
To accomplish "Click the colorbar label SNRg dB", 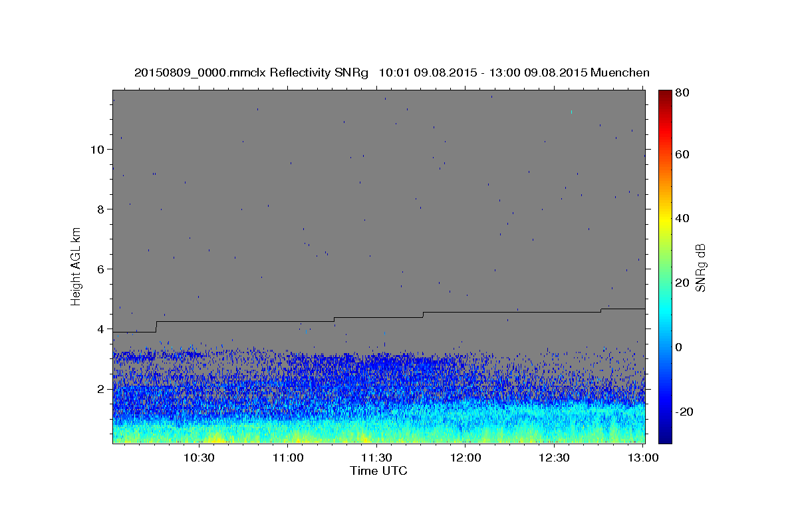I will (700, 267).
